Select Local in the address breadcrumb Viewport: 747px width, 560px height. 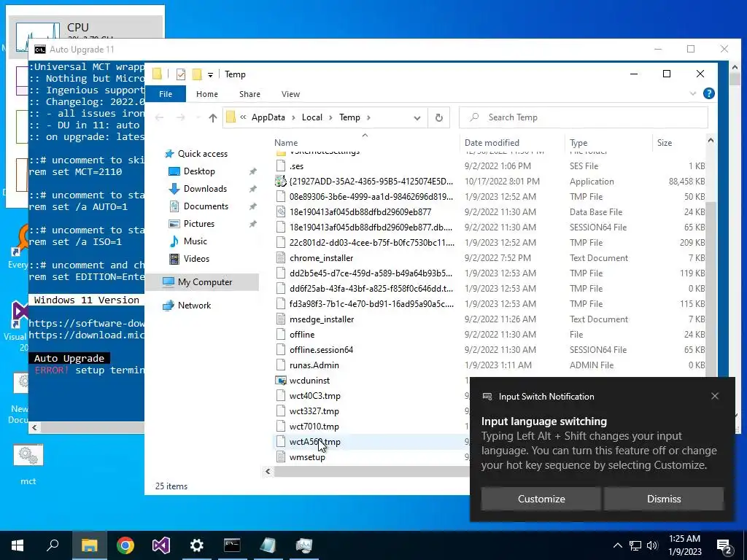point(312,117)
